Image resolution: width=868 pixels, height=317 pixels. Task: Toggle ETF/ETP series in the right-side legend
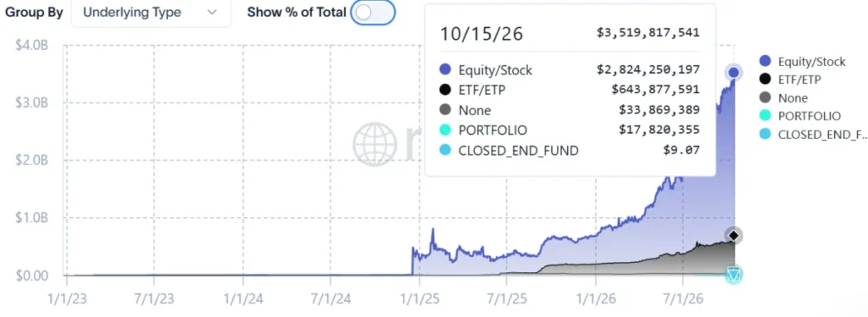[x=791, y=80]
